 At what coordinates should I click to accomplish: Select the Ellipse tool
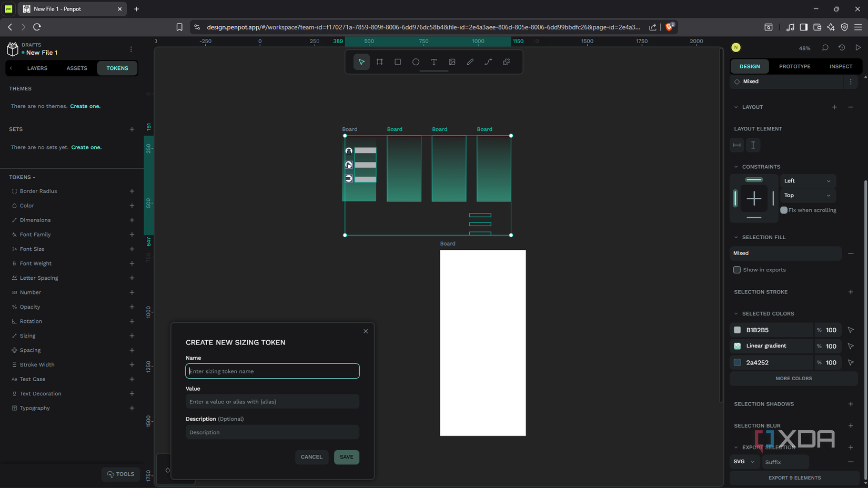click(416, 62)
